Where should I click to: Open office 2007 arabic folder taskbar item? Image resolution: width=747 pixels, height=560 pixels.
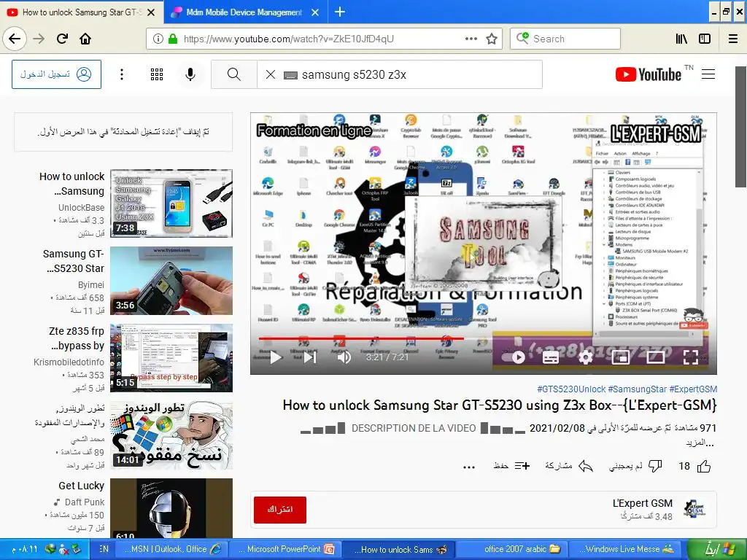513,550
